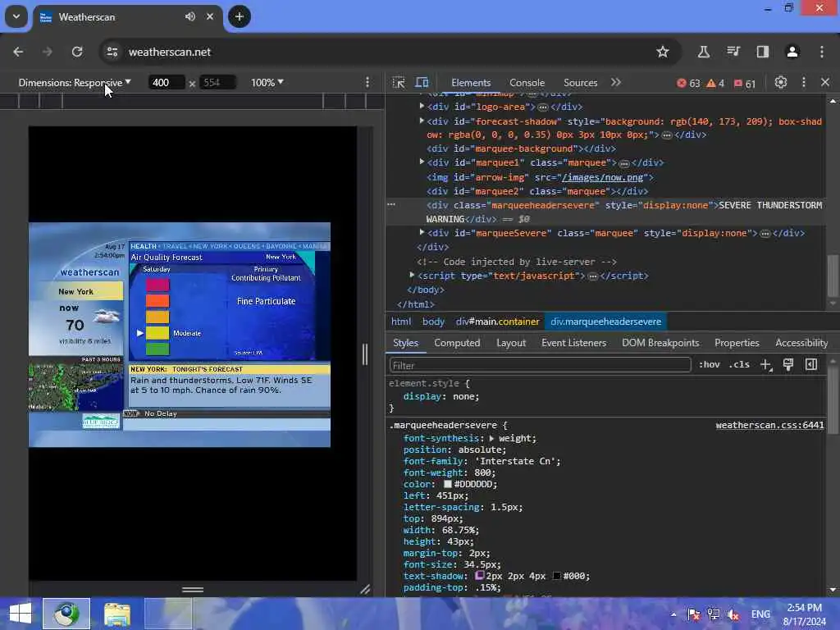840x630 pixels.
Task: Click the #000 text-shadow color swatch
Action: [557, 576]
